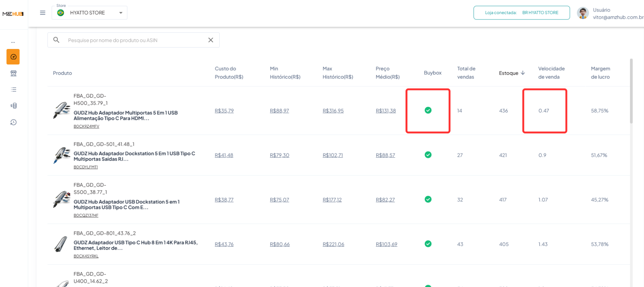The height and width of the screenshot is (287, 644).
Task: Click product cost R$38,77
Action: point(224,199)
